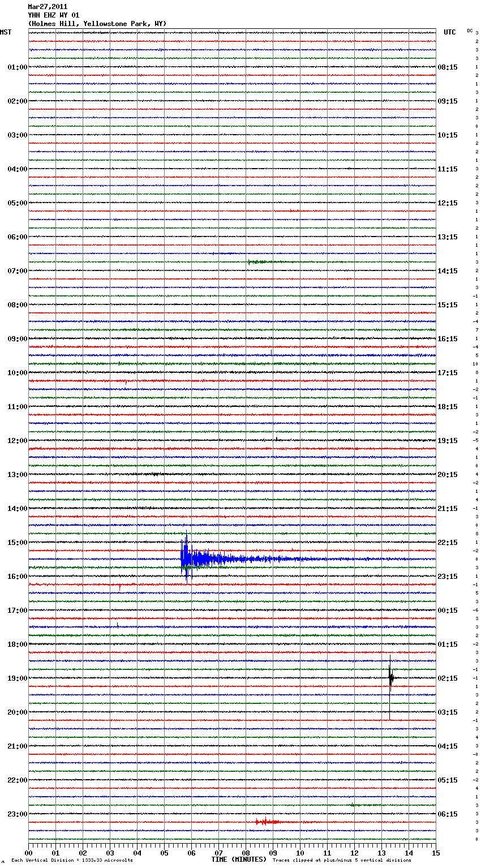Click the 20:15 UTC time label

coord(448,475)
